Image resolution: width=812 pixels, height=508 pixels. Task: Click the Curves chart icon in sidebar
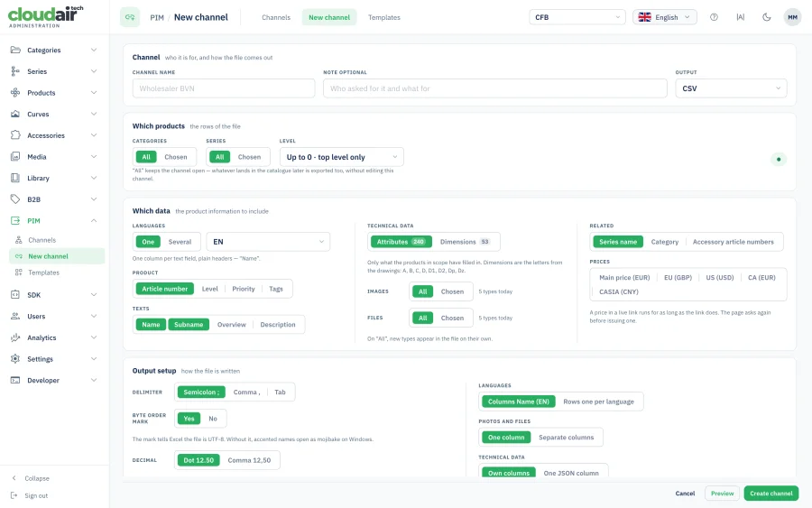click(15, 114)
